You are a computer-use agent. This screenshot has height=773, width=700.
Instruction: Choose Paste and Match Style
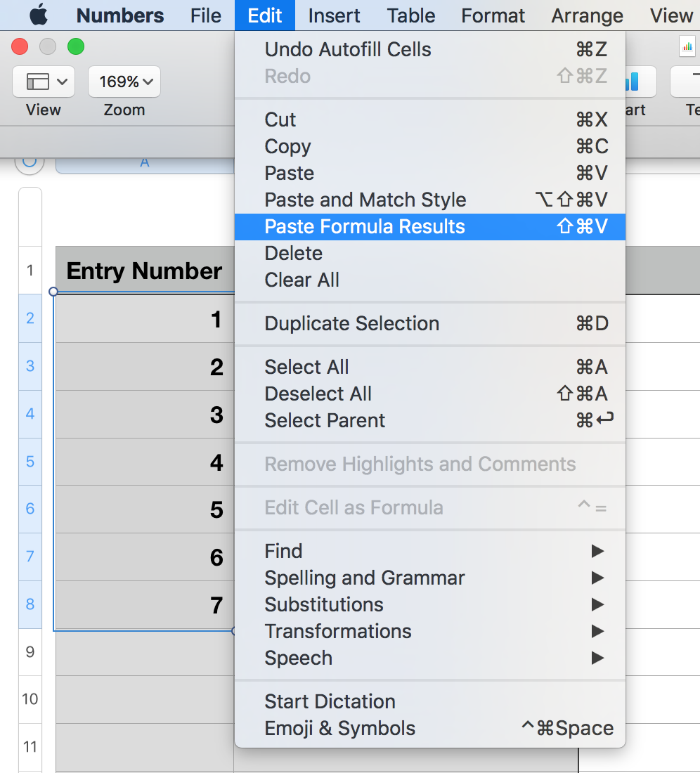coord(430,200)
